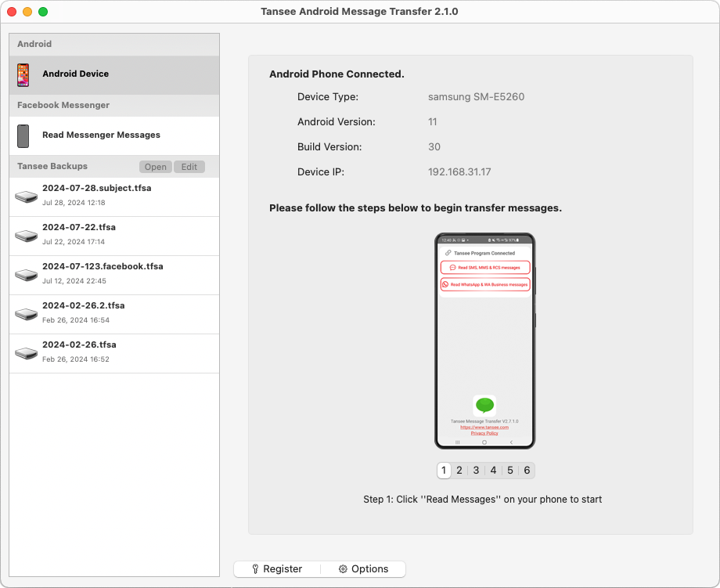720x588 pixels.
Task: Click drive icon for 2024-07-22.tfsa
Action: coord(26,236)
